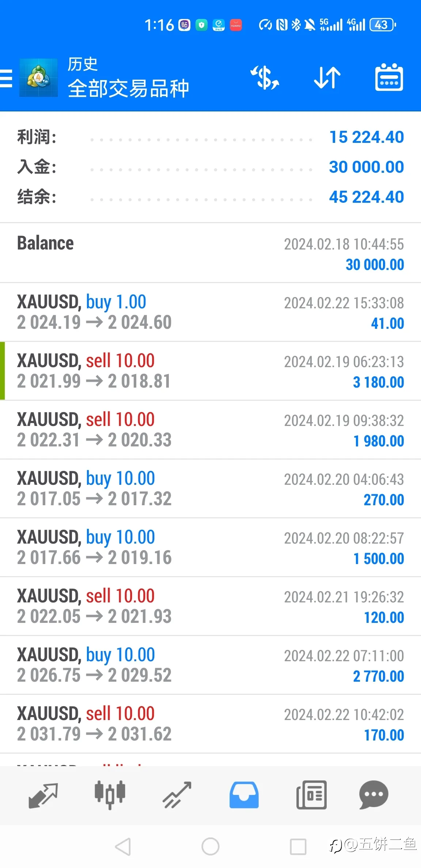Switch to the Chart candlestick tab
This screenshot has width=421, height=868.
click(x=110, y=795)
